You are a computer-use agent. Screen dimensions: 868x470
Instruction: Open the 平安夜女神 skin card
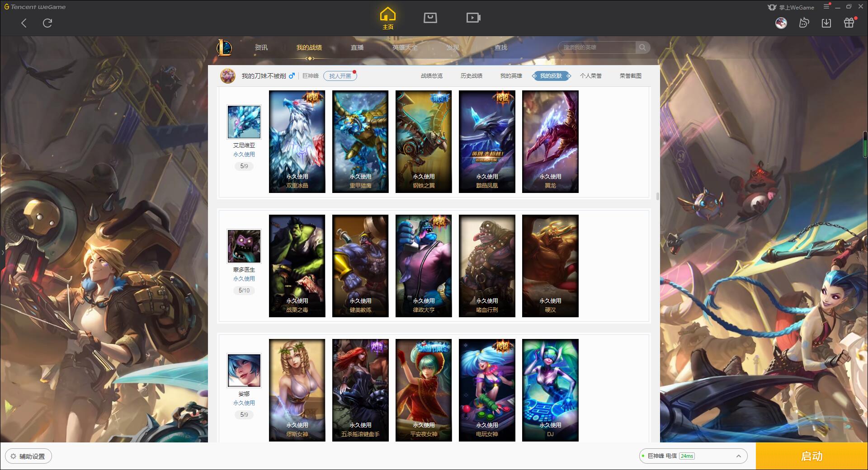pos(424,390)
